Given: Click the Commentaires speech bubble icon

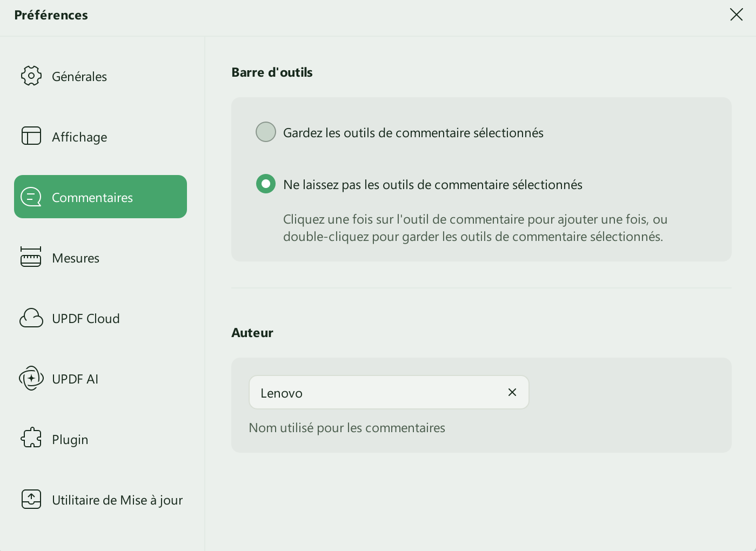Looking at the screenshot, I should pyautogui.click(x=31, y=197).
